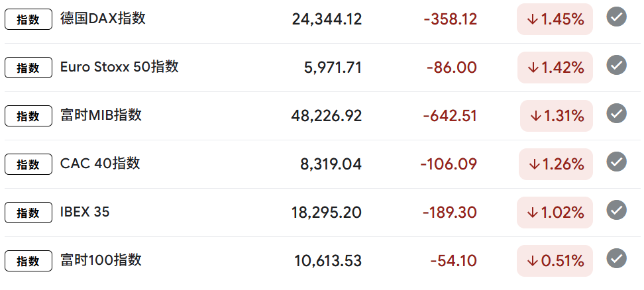Click the checkmark icon beside CAC 40指数

617,162
